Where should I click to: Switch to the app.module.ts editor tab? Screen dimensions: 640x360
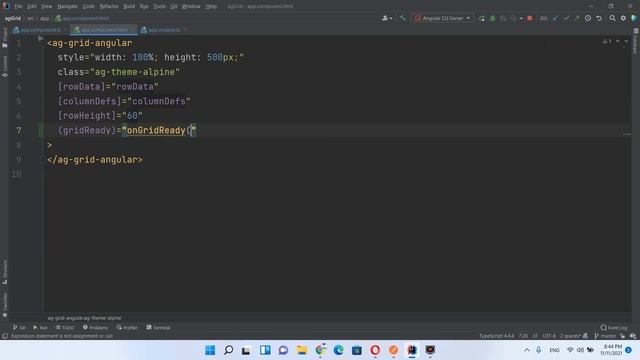[164, 30]
